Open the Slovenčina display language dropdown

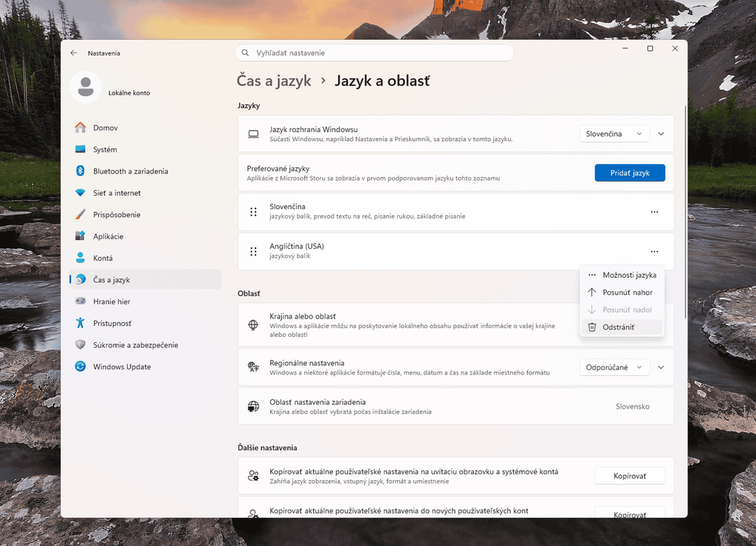pyautogui.click(x=614, y=134)
